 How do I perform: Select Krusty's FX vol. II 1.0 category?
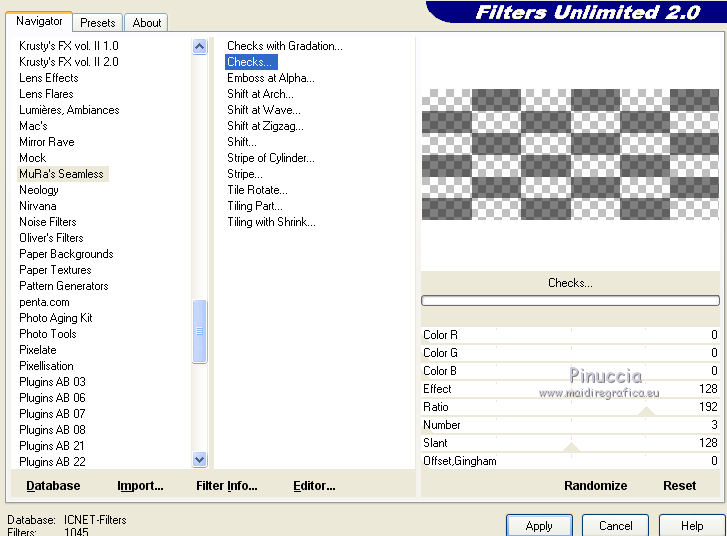tap(69, 46)
